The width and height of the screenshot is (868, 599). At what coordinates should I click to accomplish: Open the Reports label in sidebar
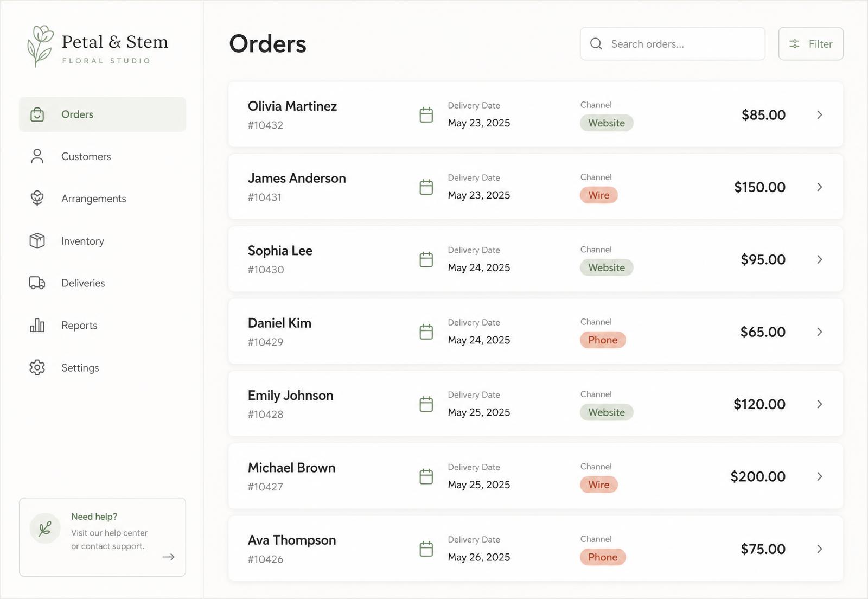(x=79, y=326)
